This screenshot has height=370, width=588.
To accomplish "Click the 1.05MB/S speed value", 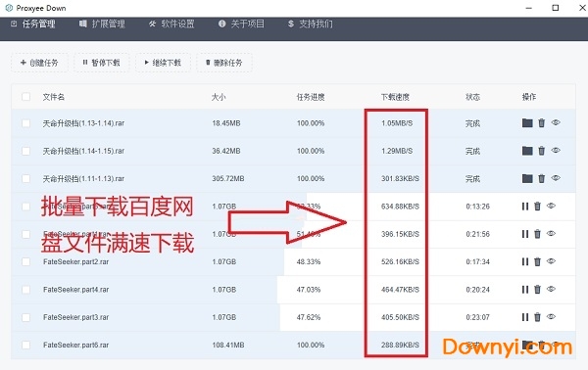I will point(397,123).
